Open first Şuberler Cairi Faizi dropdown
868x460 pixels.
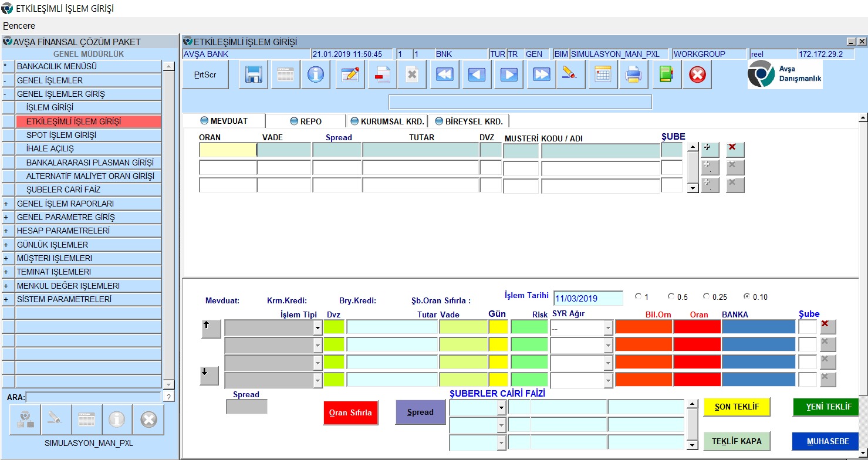click(x=501, y=408)
